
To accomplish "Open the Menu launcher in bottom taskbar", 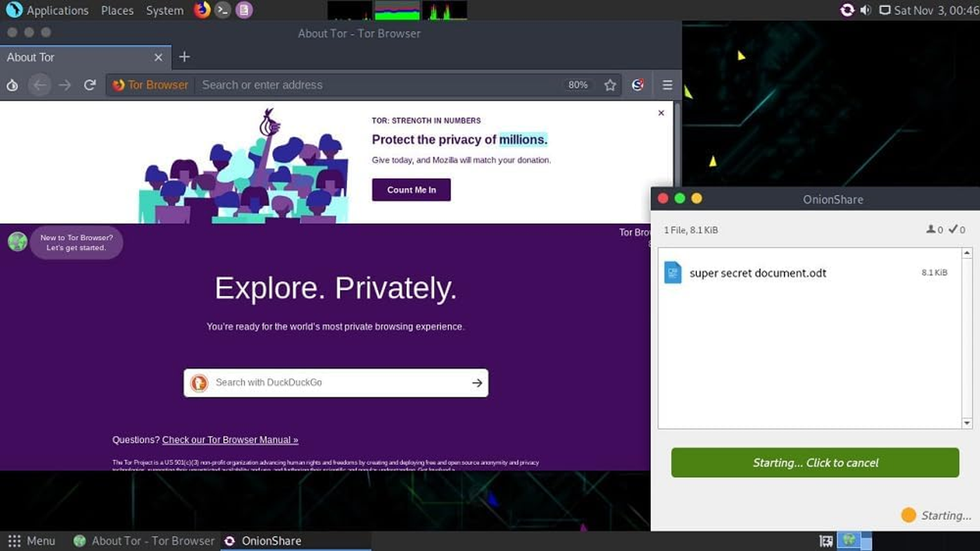I will pos(32,541).
